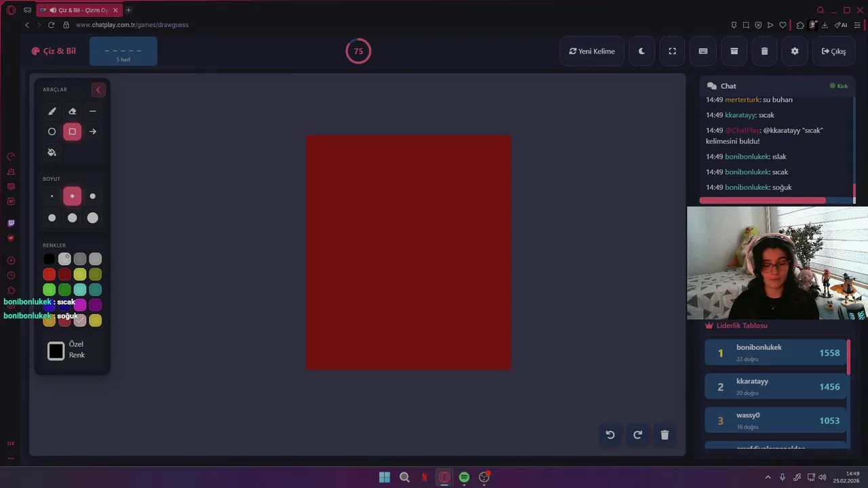Choose the fifth brush size
The height and width of the screenshot is (488, 868).
73,218
